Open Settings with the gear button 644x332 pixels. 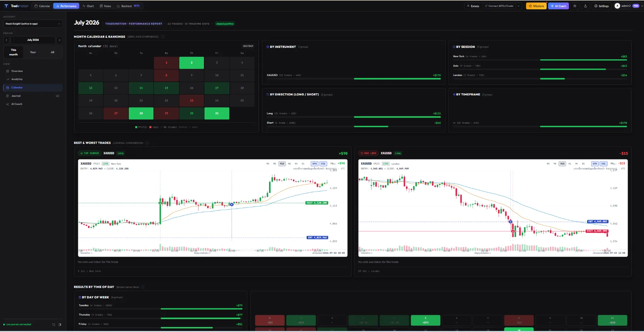(601, 6)
